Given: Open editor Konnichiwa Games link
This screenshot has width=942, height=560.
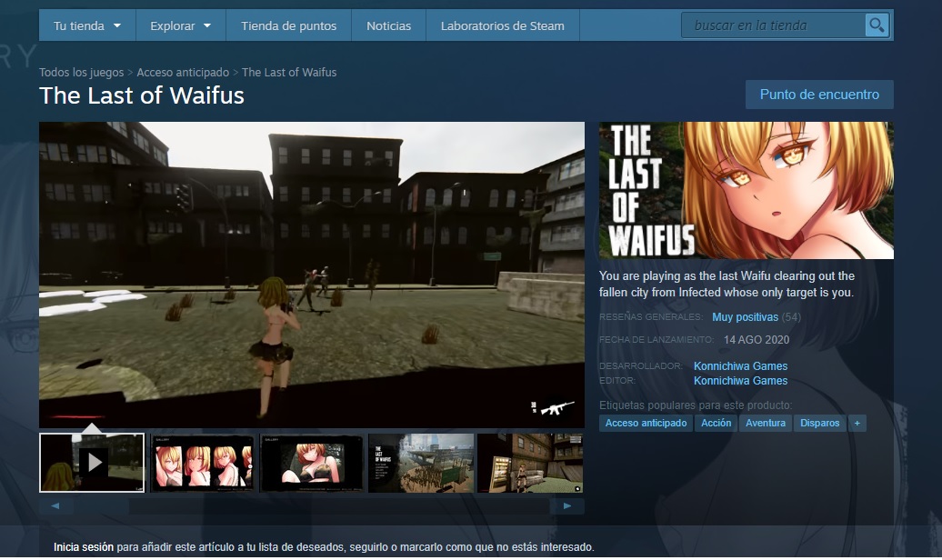Looking at the screenshot, I should tap(741, 380).
